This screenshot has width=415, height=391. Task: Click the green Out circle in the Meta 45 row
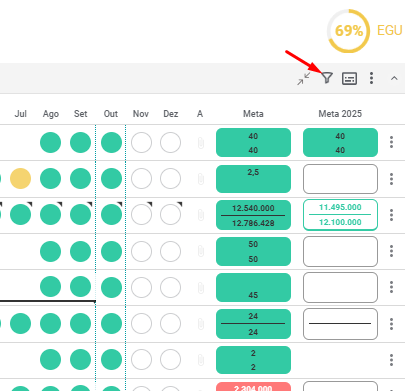[x=111, y=287]
